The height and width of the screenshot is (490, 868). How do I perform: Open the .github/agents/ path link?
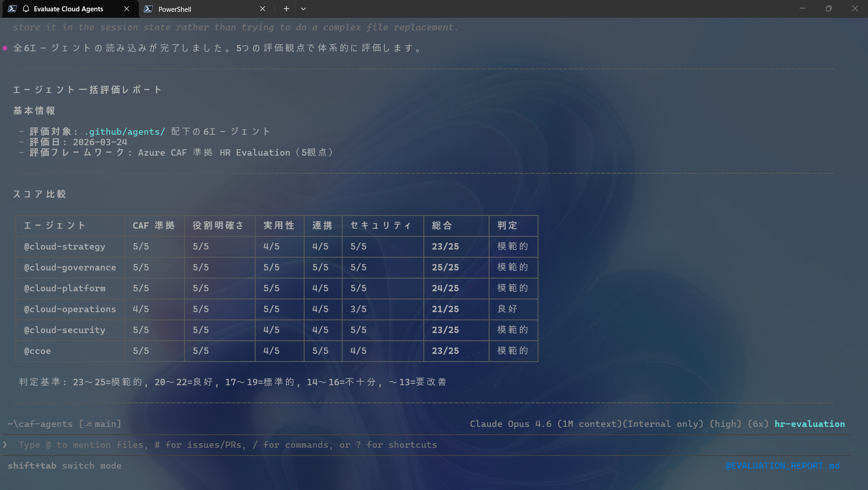[124, 131]
